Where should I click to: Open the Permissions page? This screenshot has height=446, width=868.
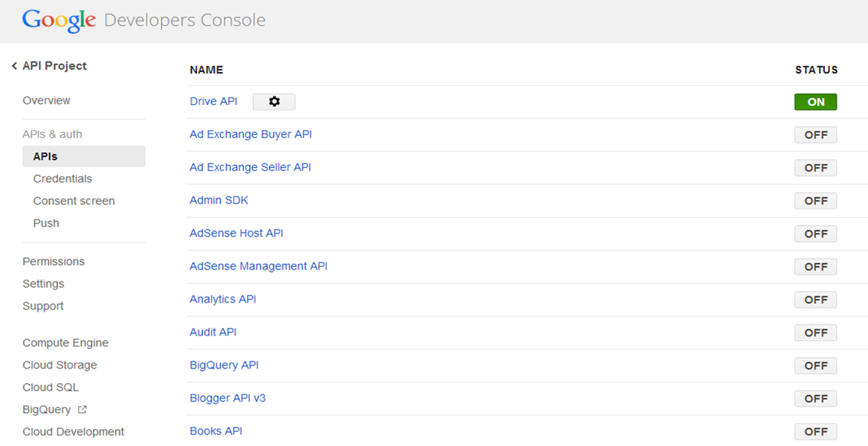pyautogui.click(x=54, y=262)
